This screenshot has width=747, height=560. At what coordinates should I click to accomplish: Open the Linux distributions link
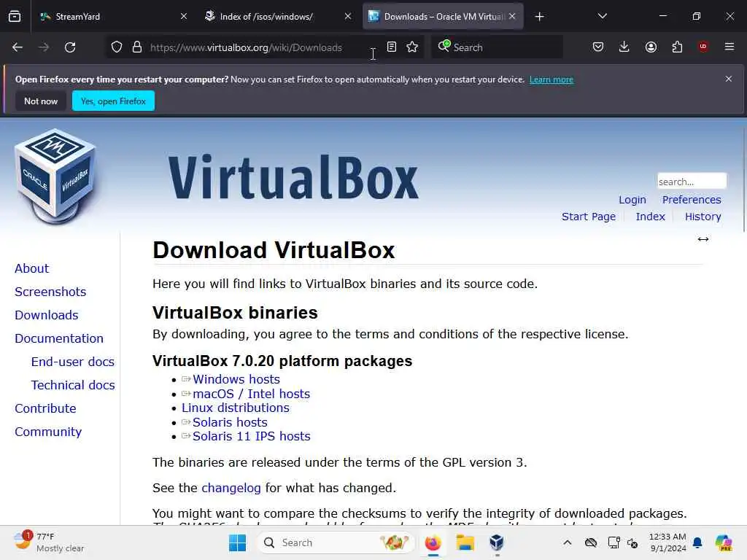(236, 408)
